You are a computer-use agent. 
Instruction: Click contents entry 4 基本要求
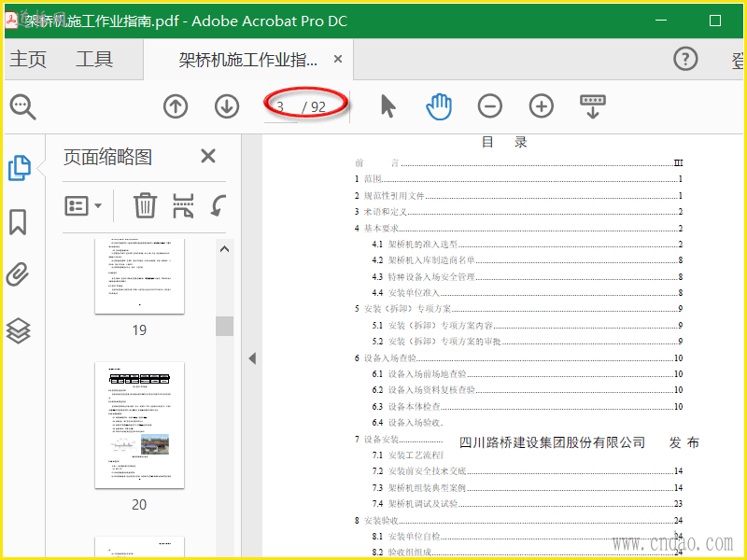point(519,228)
